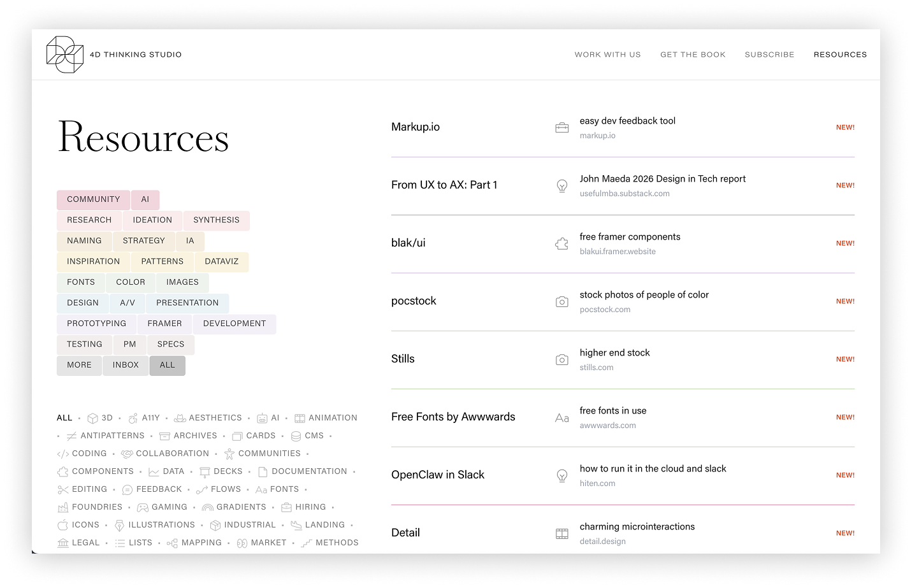Choose the SYNTHESIS category tag

tap(217, 220)
